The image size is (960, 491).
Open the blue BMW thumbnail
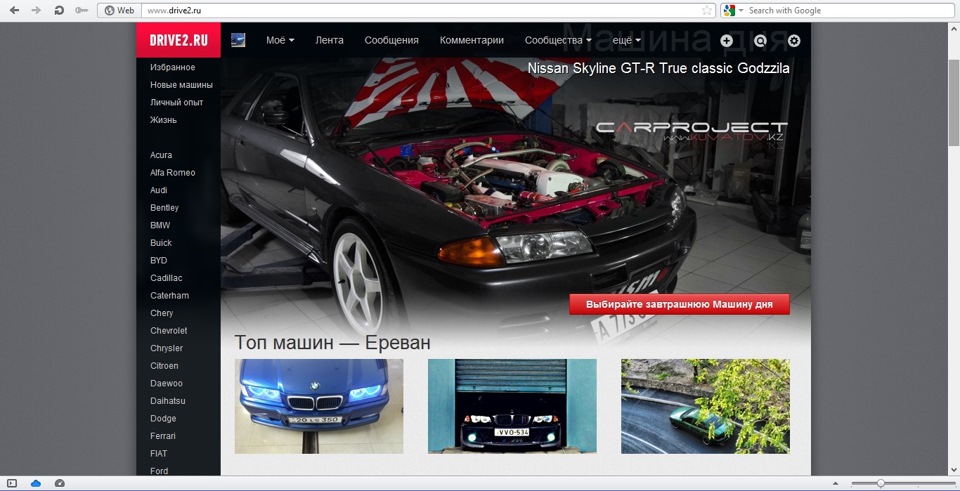click(319, 407)
